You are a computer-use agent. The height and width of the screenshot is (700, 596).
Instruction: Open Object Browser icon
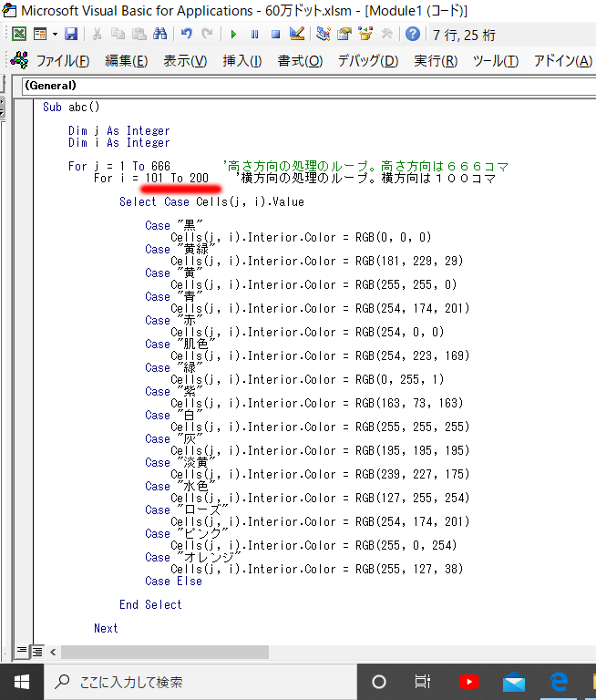(365, 34)
